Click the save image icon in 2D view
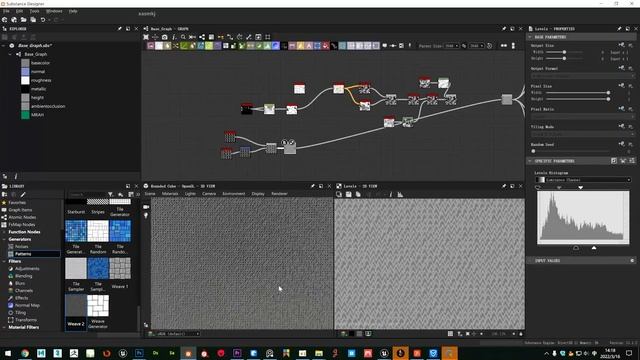The width and height of the screenshot is (640, 360). click(x=348, y=195)
